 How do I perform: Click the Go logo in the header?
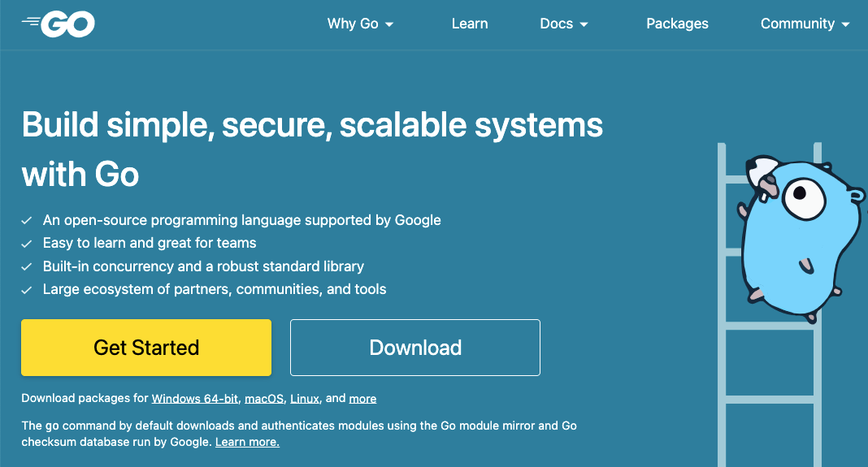click(59, 24)
